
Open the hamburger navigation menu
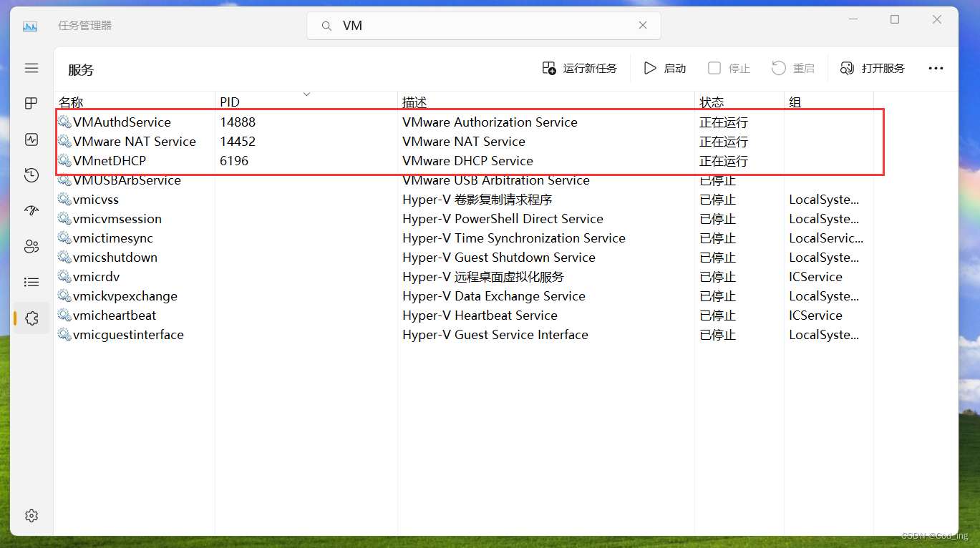[x=31, y=68]
